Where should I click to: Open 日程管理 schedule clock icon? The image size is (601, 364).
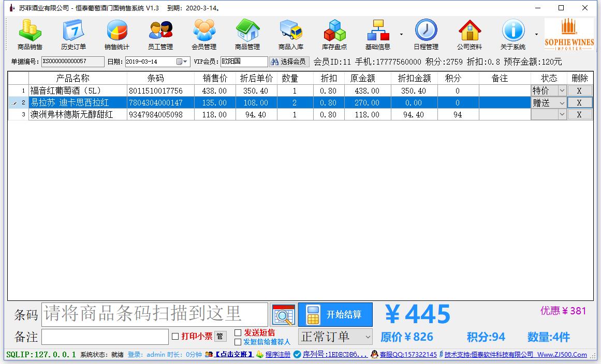[426, 30]
